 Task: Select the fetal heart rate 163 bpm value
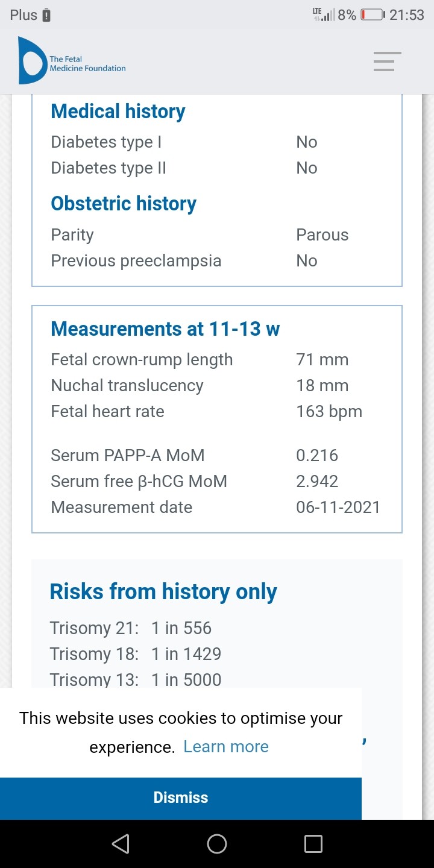click(329, 412)
